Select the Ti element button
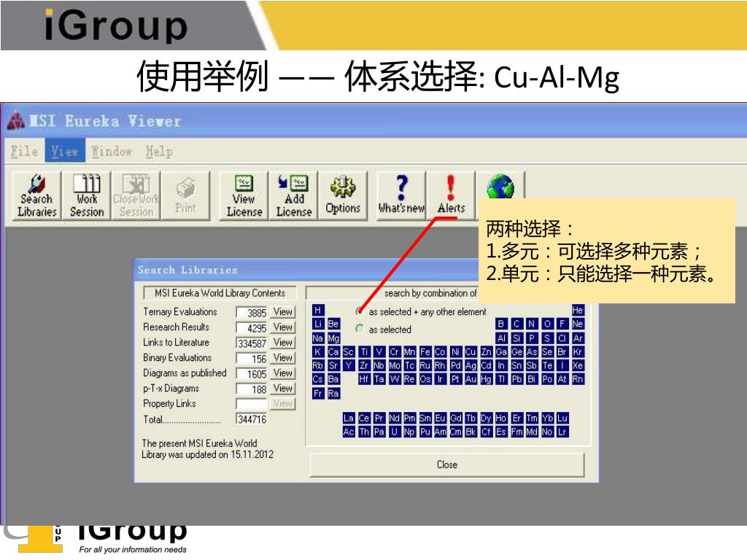Viewport: 747px width, 560px height. pyautogui.click(x=364, y=352)
